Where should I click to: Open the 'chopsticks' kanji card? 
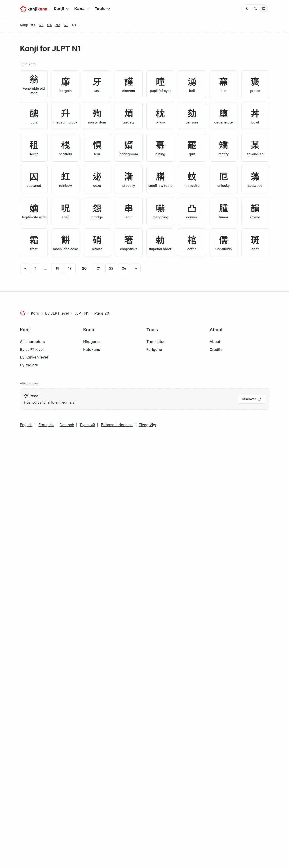pyautogui.click(x=129, y=243)
